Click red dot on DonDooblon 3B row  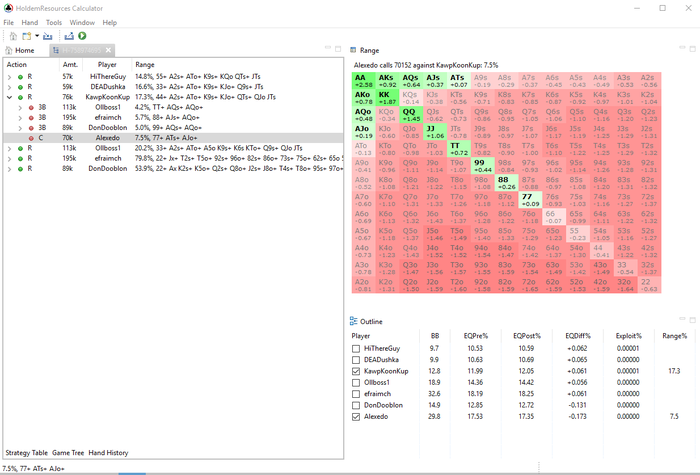pyautogui.click(x=31, y=128)
